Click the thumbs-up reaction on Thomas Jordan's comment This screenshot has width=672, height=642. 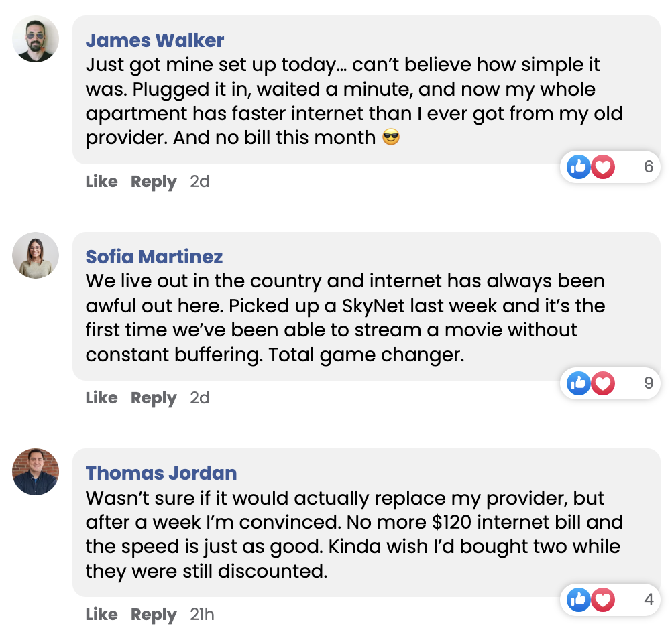click(x=578, y=600)
